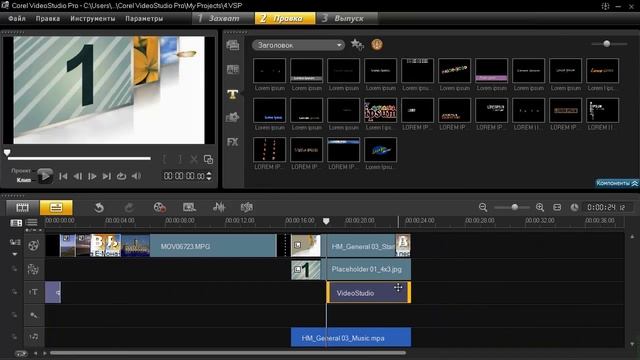Screen dimensions: 640x360
Task: Open the Инструменты menu
Action: (x=93, y=18)
